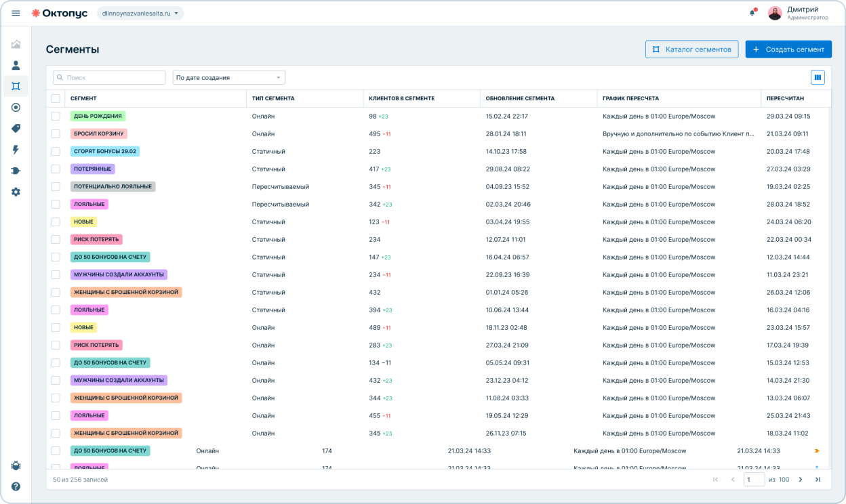This screenshot has width=846, height=504.
Task: Expand the dlinnoynazvaniesaita.ru site dropdown
Action: (140, 13)
